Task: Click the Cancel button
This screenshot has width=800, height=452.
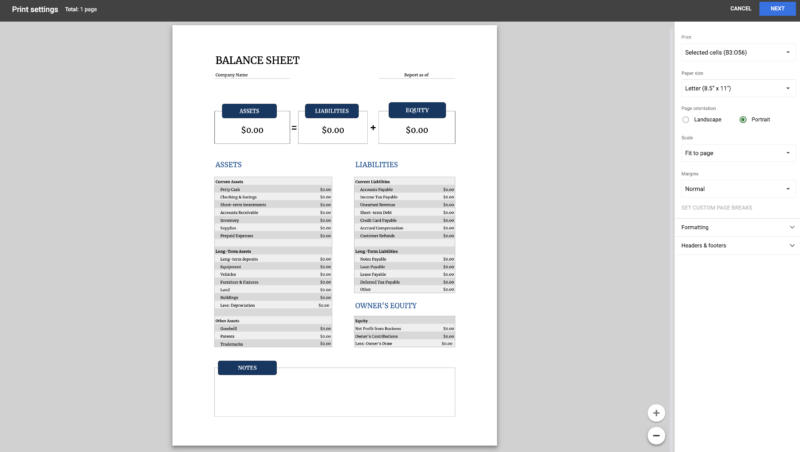Action: tap(740, 9)
